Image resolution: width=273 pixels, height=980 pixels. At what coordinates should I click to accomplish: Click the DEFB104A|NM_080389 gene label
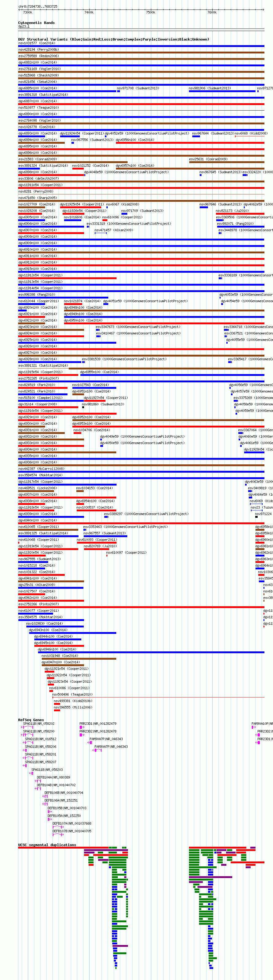[x=54, y=778]
